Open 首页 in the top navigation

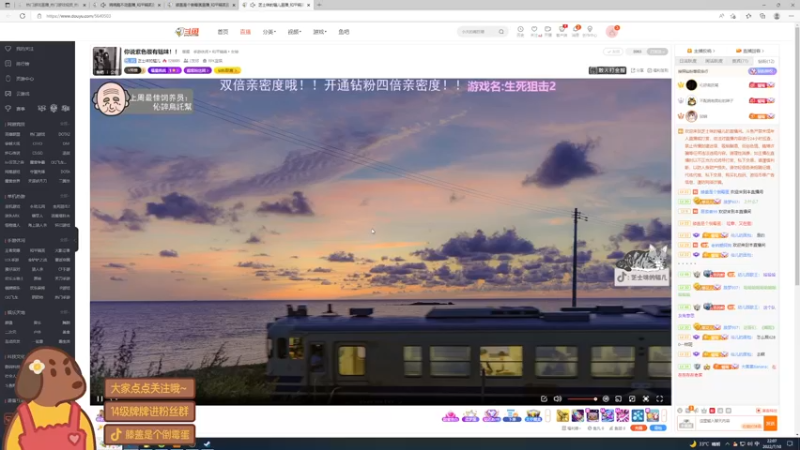pos(223,32)
